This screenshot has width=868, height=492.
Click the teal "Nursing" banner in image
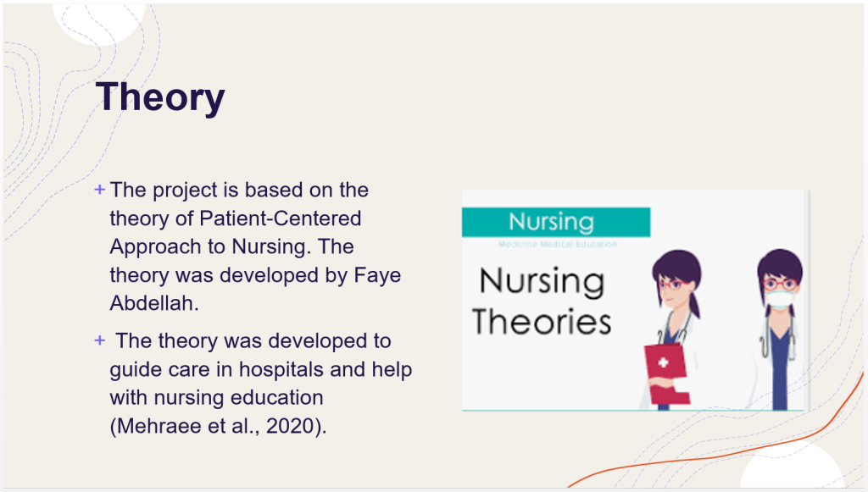click(556, 222)
